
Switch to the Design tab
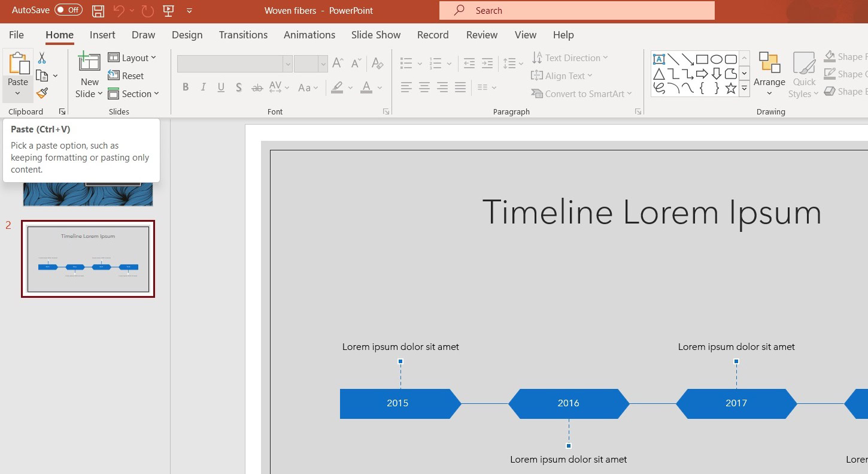tap(187, 35)
